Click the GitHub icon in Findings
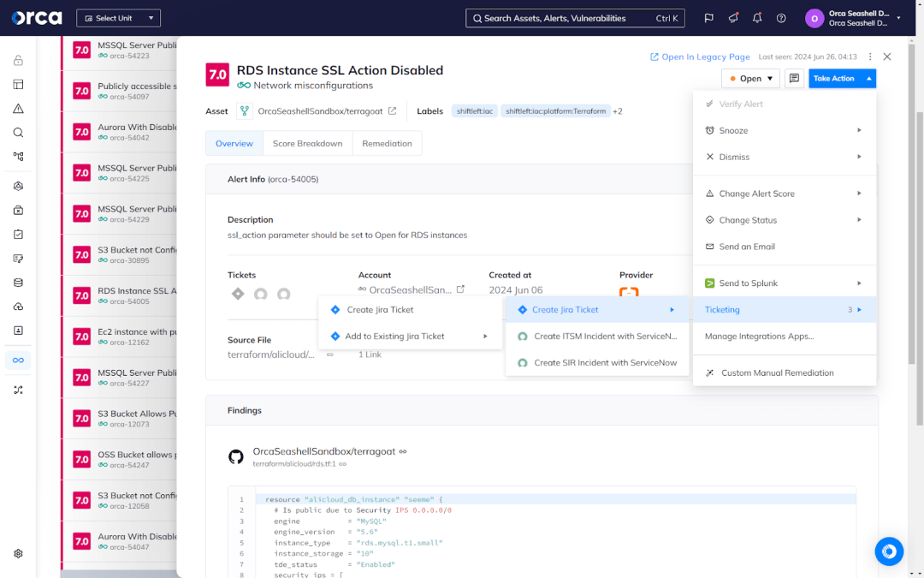This screenshot has width=924, height=578. [236, 456]
